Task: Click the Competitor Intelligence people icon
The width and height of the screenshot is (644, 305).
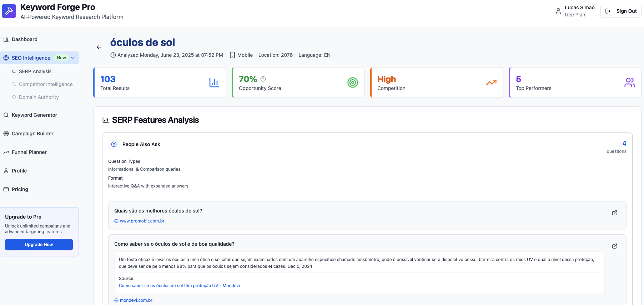Action: [14, 84]
